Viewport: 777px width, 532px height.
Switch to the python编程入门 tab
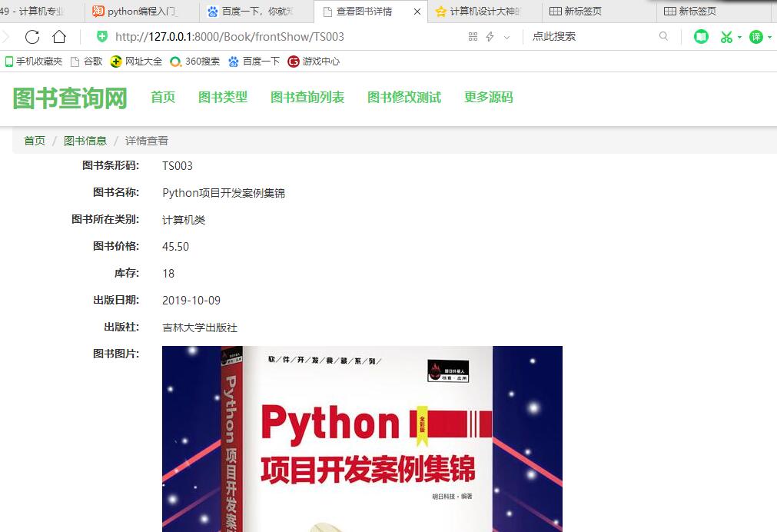click(x=142, y=12)
